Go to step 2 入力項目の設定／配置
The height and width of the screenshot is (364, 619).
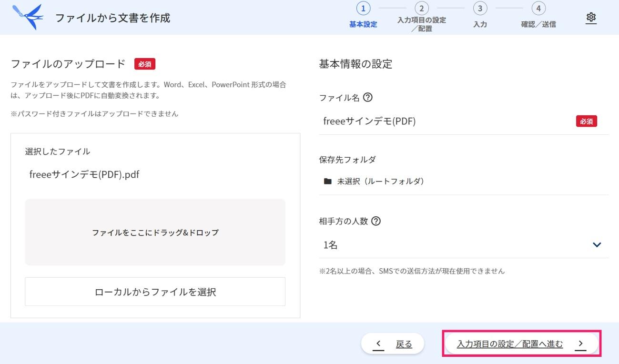click(422, 17)
